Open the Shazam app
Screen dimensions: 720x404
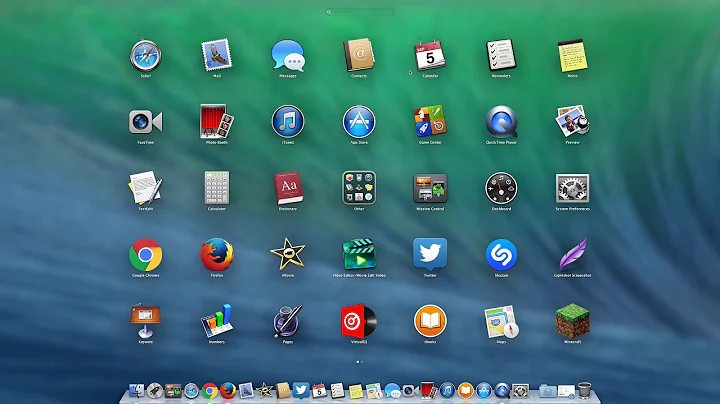point(501,255)
